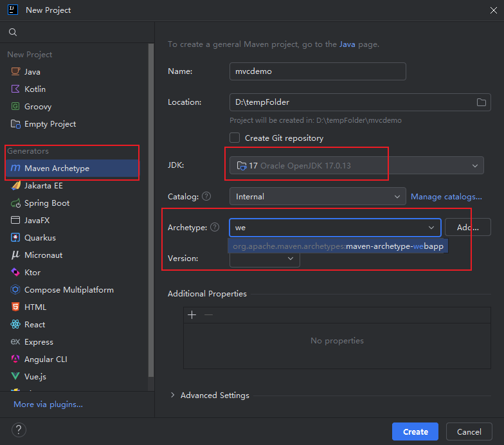504x445 pixels.
Task: Expand the Archetype dropdown arrow
Action: coord(431,228)
